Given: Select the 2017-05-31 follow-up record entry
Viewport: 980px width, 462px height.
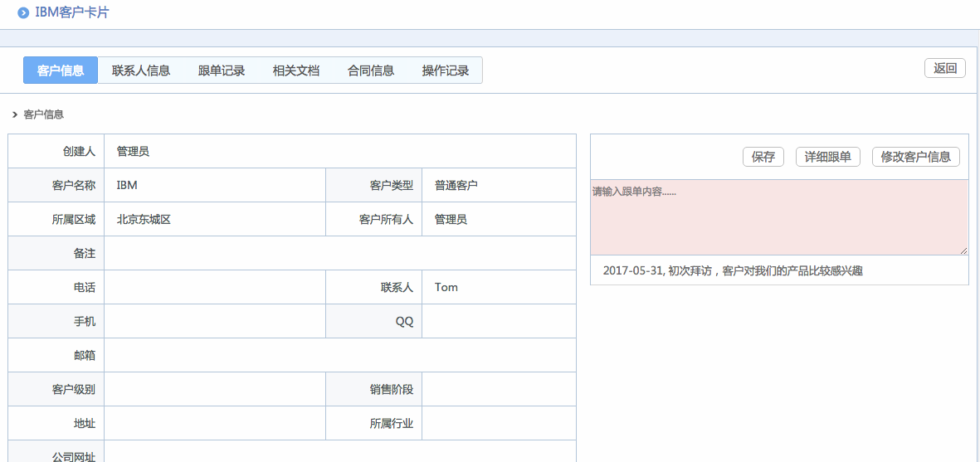Looking at the screenshot, I should click(x=733, y=270).
